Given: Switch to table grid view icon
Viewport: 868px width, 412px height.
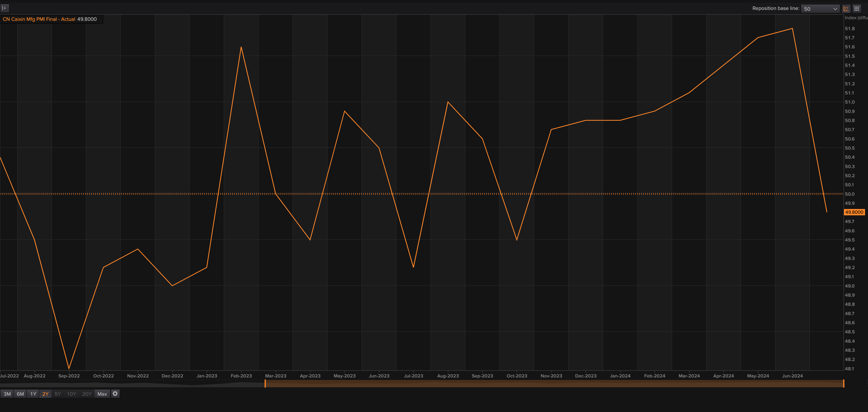Looking at the screenshot, I should tap(856, 9).
